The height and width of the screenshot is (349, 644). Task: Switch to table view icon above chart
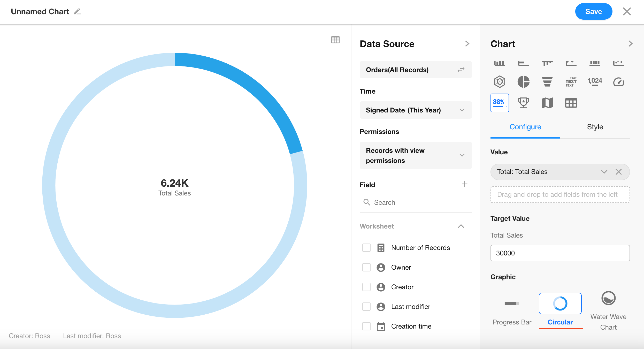(x=335, y=40)
